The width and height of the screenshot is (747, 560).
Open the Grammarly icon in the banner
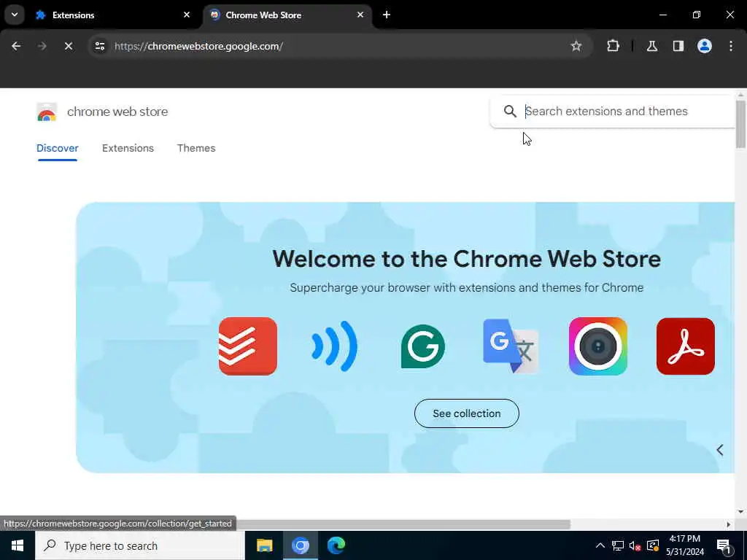click(x=423, y=346)
